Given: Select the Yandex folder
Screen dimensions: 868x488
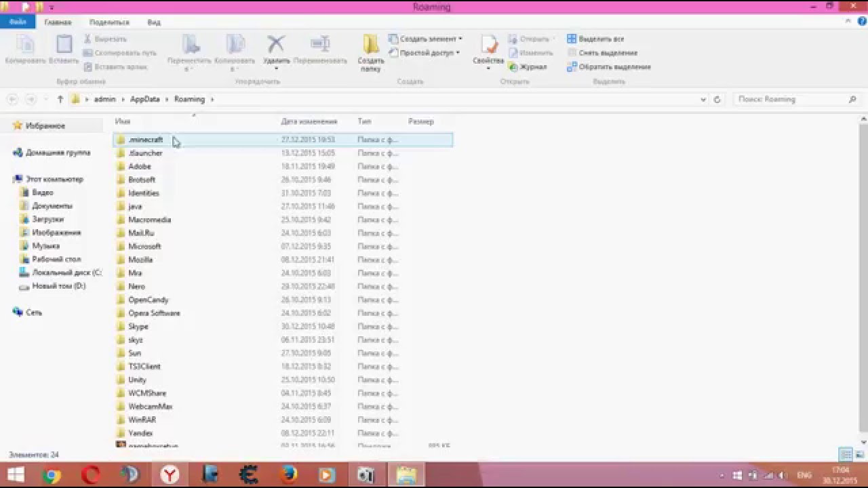Looking at the screenshot, I should [x=283, y=433].
